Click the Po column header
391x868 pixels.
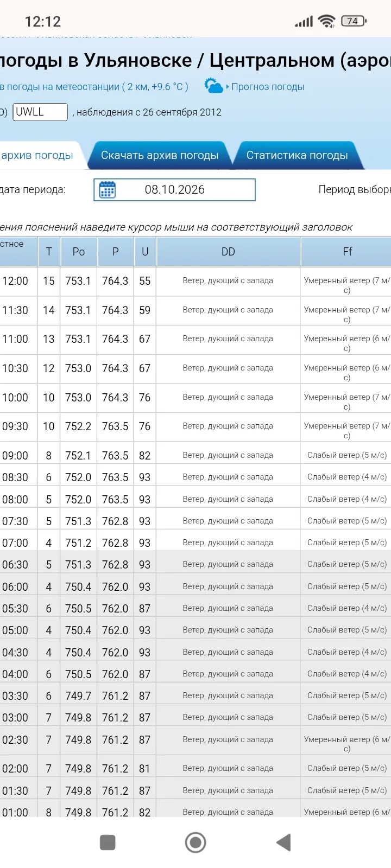[79, 252]
